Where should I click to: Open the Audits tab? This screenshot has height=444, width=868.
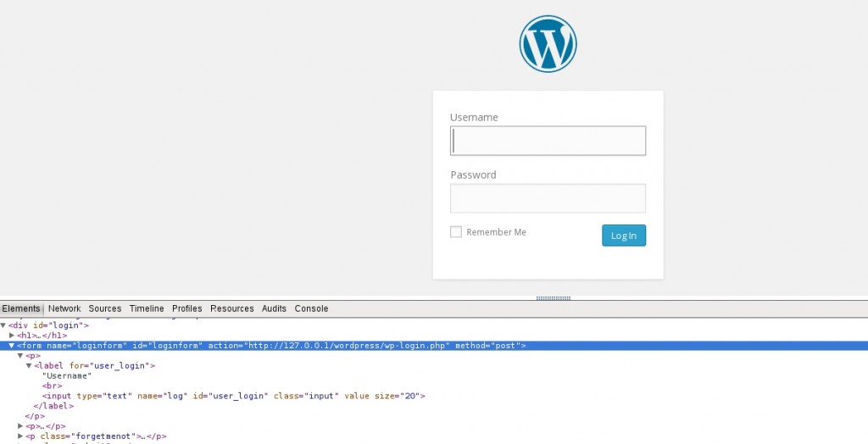pos(274,308)
